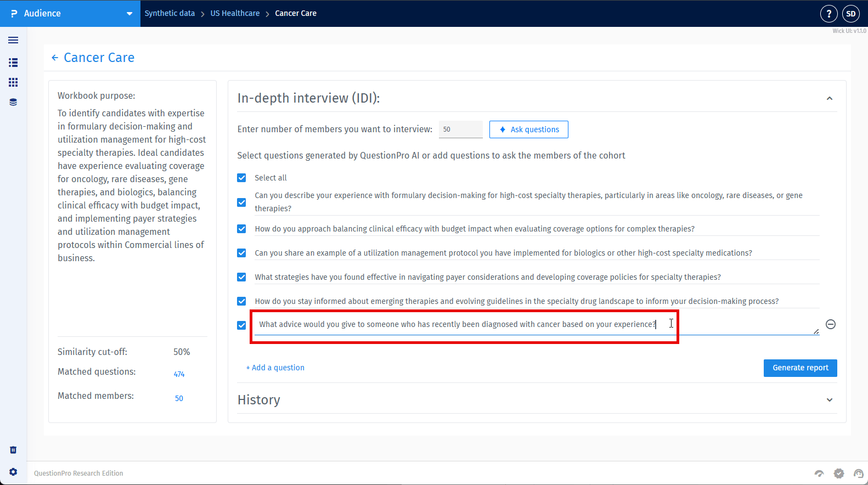This screenshot has height=485, width=868.
Task: Click the '50%' similarity value
Action: click(182, 352)
